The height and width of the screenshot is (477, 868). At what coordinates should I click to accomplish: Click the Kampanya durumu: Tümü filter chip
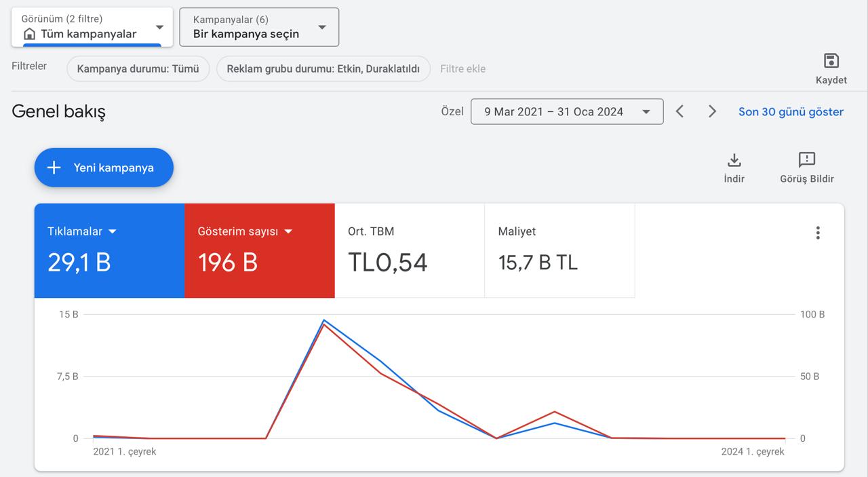coord(138,69)
